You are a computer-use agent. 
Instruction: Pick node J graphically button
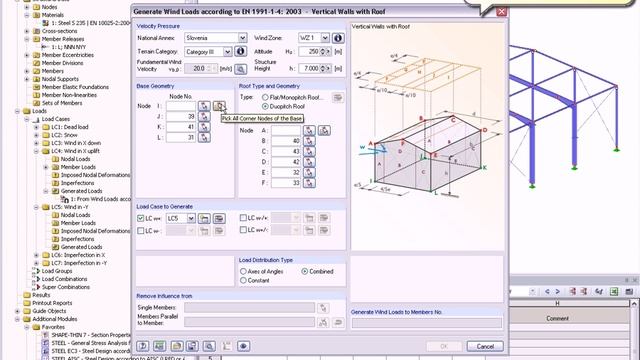click(x=204, y=116)
